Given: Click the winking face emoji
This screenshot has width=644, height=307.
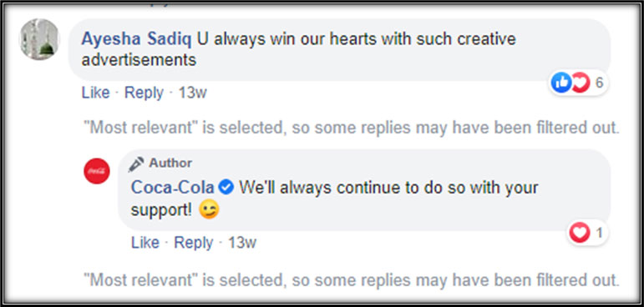Looking at the screenshot, I should 209,210.
